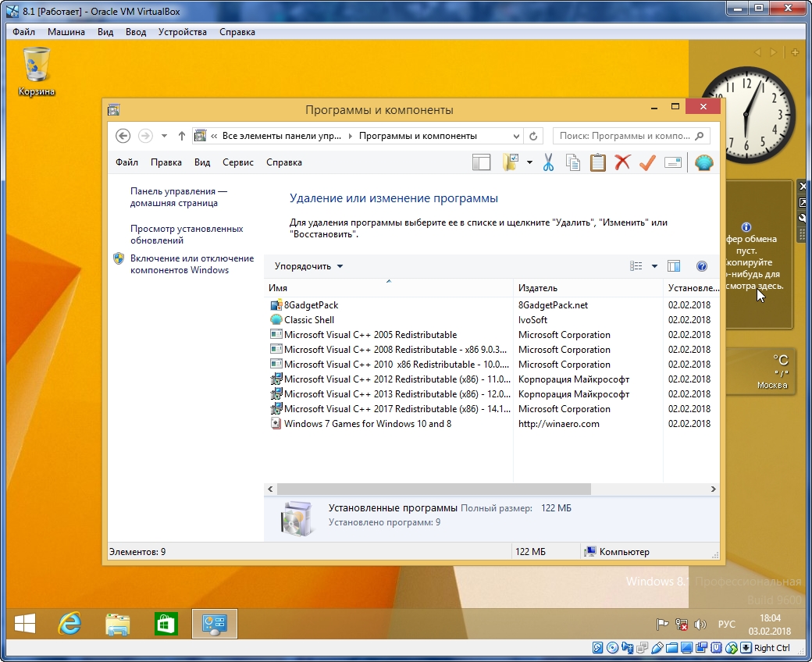This screenshot has height=662, width=812.
Task: Click the Classic Shell settings shell icon
Action: [x=703, y=162]
